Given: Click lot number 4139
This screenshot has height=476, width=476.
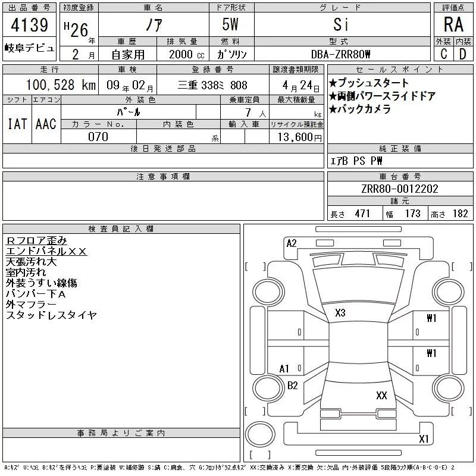Looking at the screenshot, I should [x=29, y=25].
